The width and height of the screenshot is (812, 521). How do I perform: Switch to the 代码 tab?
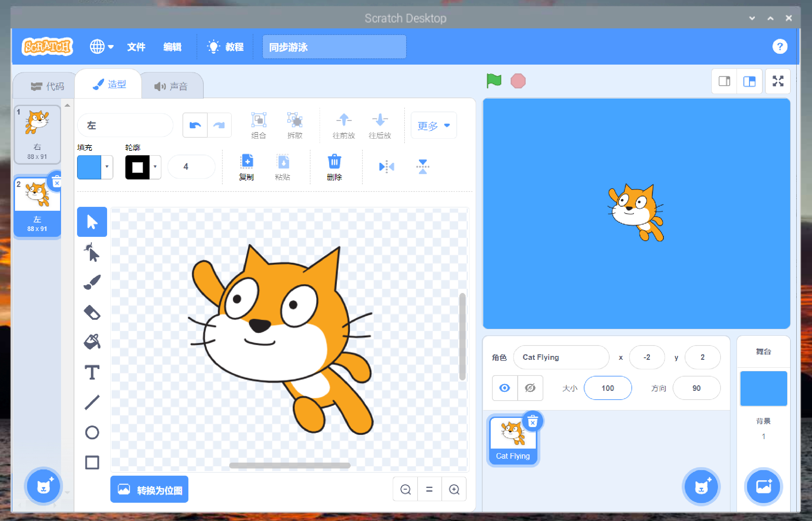click(x=47, y=86)
